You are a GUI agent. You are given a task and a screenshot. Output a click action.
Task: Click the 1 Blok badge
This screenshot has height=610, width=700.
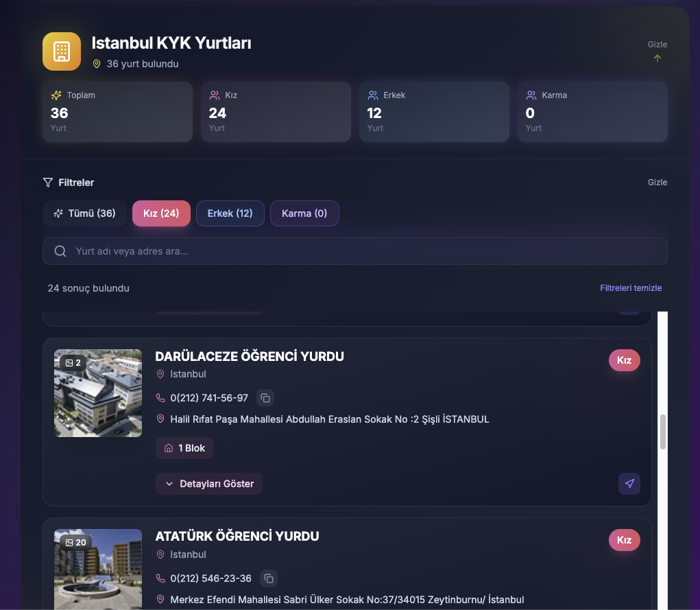(x=184, y=448)
